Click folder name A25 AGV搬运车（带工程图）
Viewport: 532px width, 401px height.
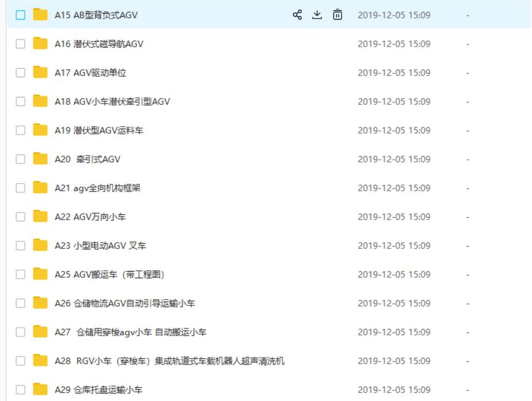110,274
